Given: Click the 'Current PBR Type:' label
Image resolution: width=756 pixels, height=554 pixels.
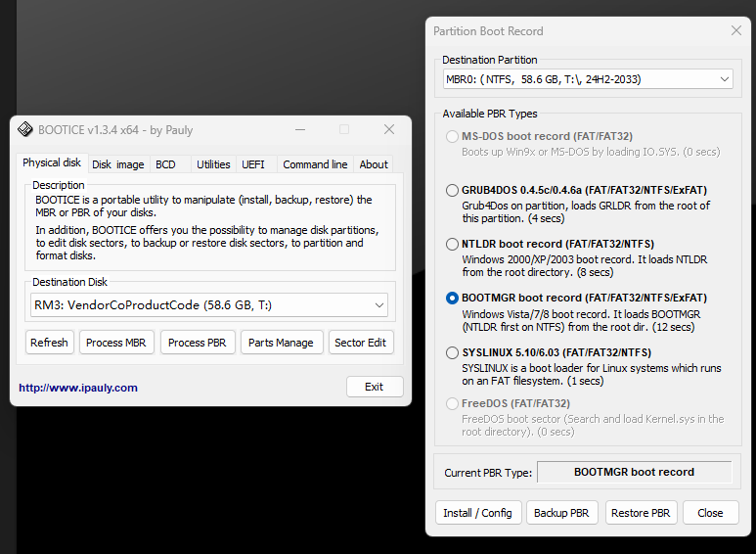Looking at the screenshot, I should point(488,473).
